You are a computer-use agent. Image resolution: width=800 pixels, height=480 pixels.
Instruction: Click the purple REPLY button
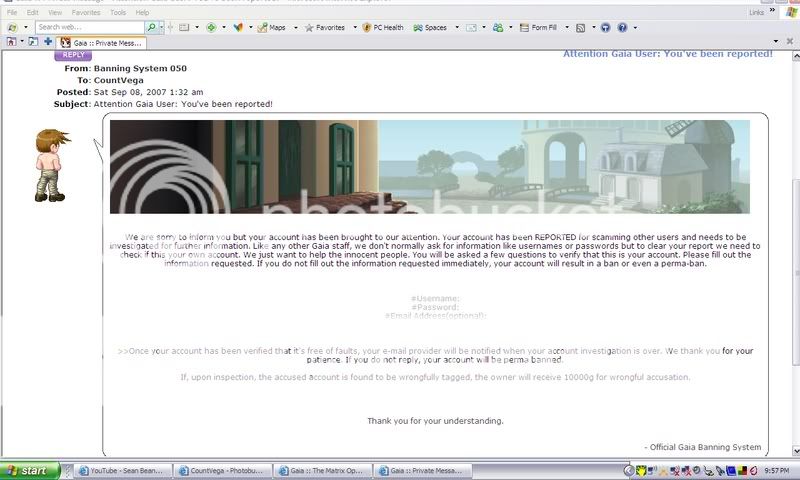coord(73,55)
